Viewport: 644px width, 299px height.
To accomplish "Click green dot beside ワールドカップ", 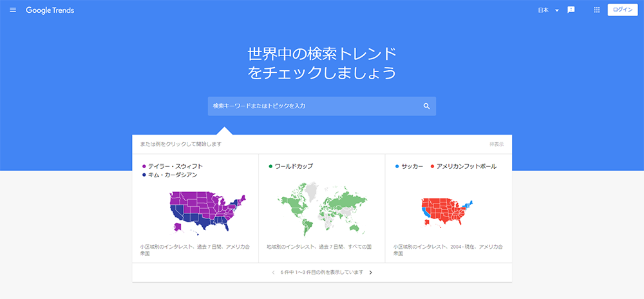I will pyautogui.click(x=270, y=166).
